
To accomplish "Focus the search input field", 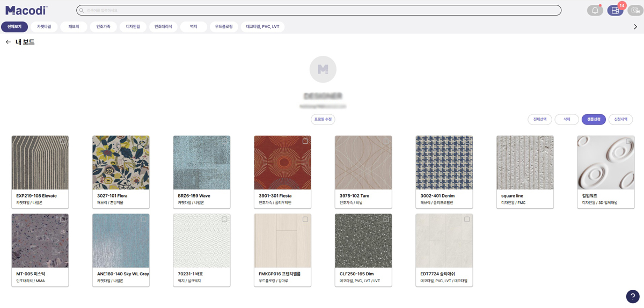I will pos(322,10).
